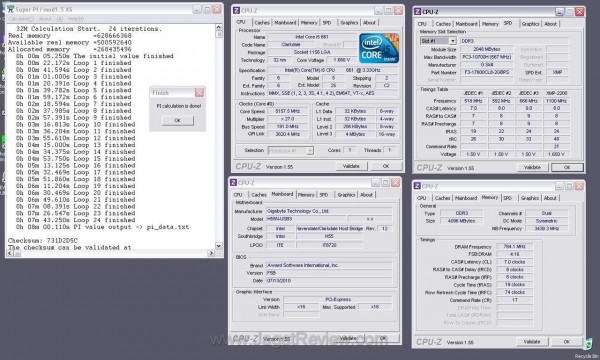Click the mainboard Model value "H55N-USB3"
The image size is (600, 360).
306,219
